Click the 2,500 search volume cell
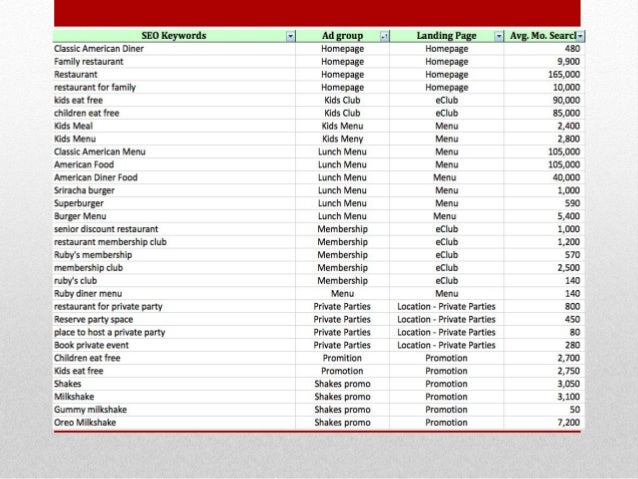The height and width of the screenshot is (479, 638). 544,268
